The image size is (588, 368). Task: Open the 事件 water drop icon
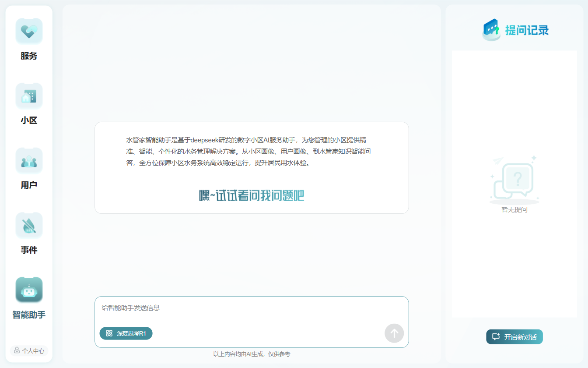pos(29,226)
